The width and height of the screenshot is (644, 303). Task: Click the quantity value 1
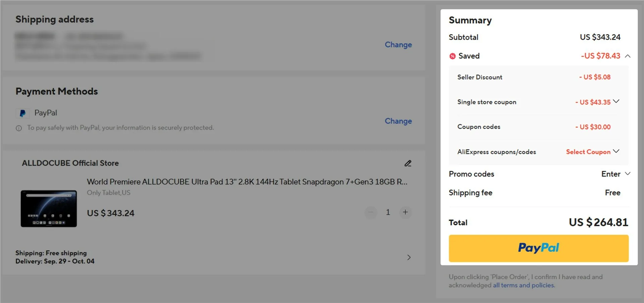coord(388,212)
